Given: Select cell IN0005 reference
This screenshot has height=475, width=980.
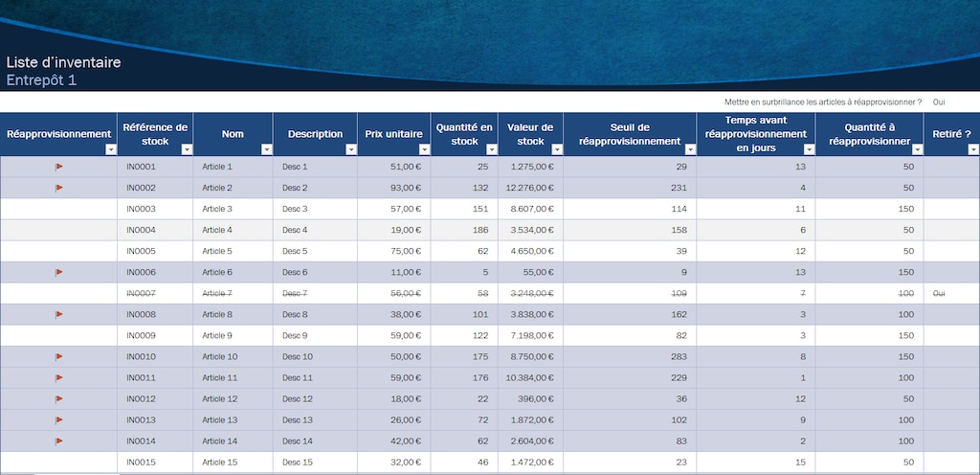Looking at the screenshot, I should point(155,251).
